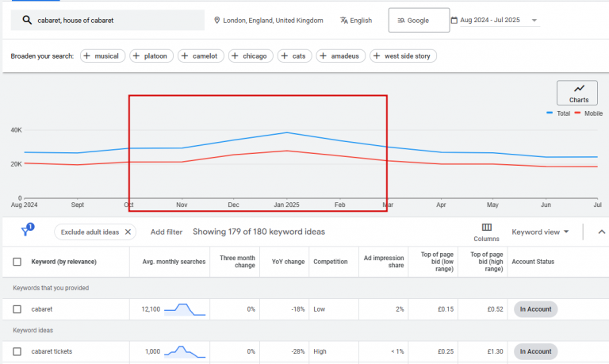
Task: Click the £1.30 high range bid
Action: (x=495, y=351)
